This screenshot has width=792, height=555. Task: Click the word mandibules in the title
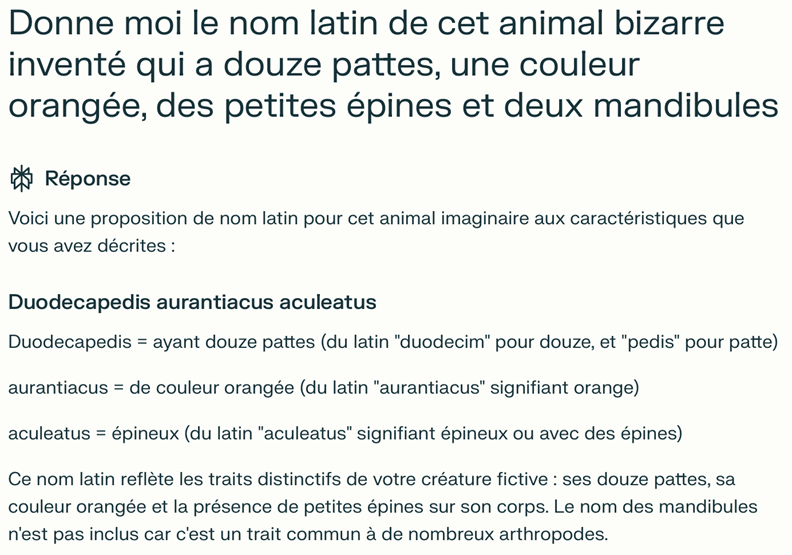[x=686, y=105]
